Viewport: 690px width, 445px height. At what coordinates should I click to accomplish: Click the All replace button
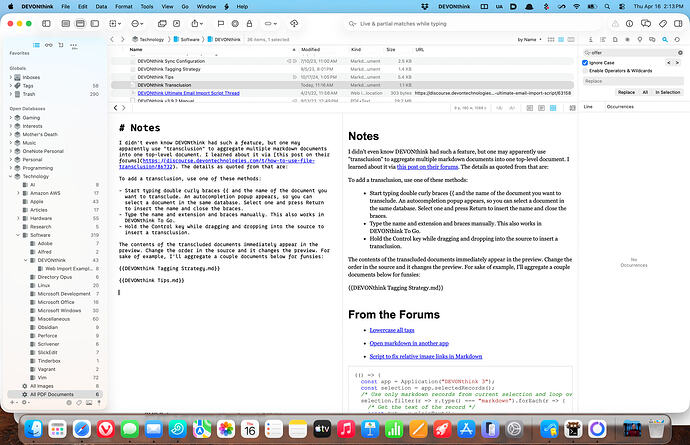coord(645,92)
